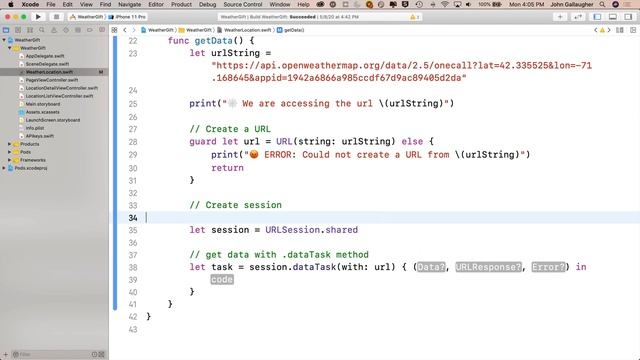
Task: Click the navigator Filter field
Action: pyautogui.click(x=51, y=354)
